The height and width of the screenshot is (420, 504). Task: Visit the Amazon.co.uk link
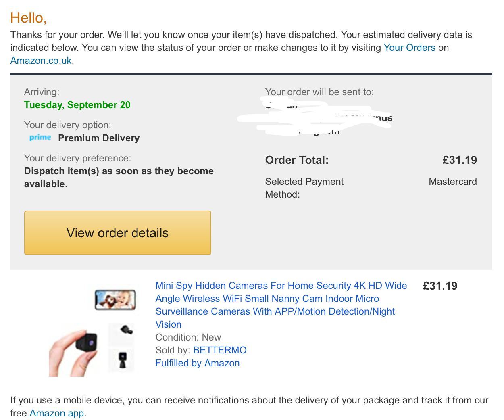41,61
